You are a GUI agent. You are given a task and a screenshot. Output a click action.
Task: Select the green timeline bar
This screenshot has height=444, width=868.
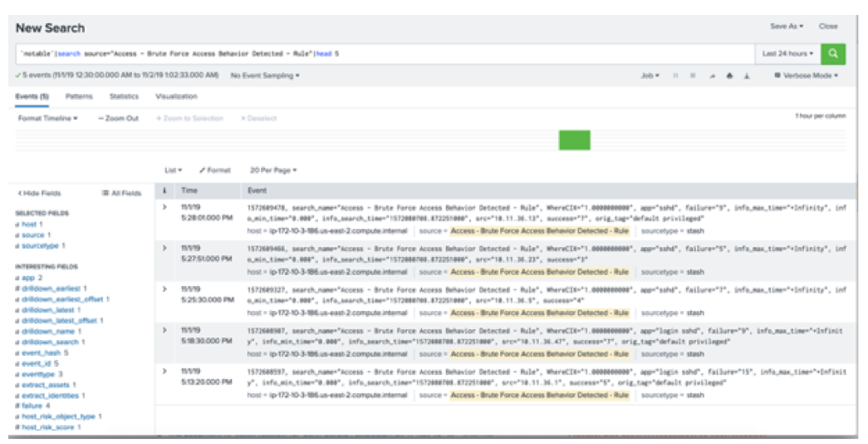click(x=575, y=141)
